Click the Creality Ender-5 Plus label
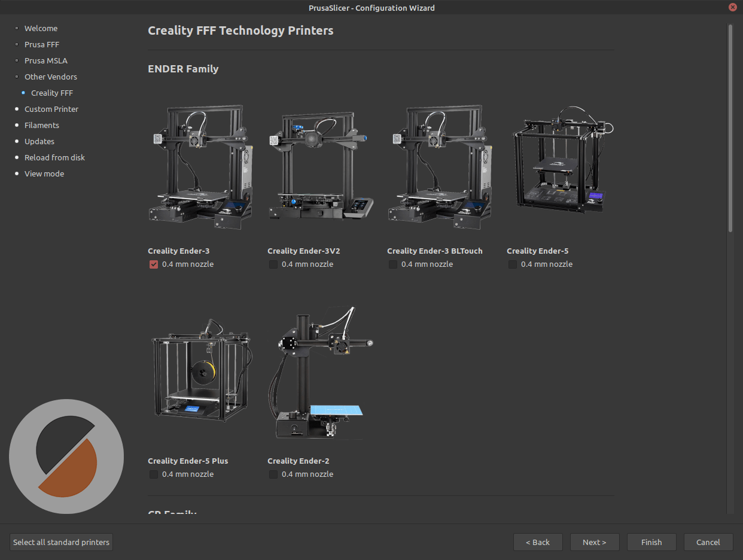Screen dimensions: 743x560 tap(188, 461)
